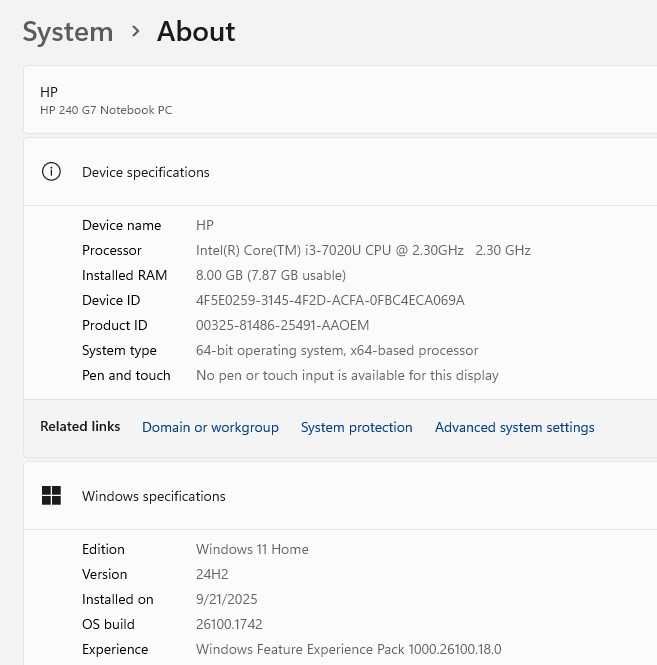657x665 pixels.
Task: Click the Device specifications info icon
Action: (51, 172)
